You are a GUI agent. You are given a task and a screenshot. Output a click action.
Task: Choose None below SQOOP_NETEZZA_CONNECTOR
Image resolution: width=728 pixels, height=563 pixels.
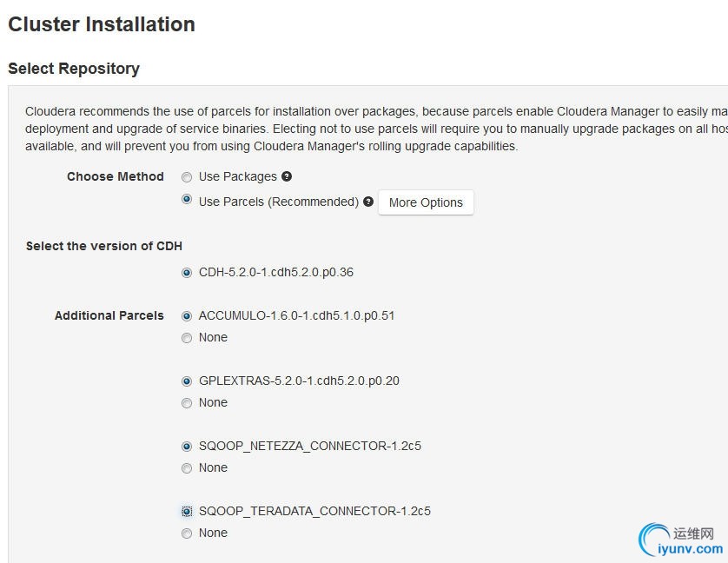click(x=187, y=468)
